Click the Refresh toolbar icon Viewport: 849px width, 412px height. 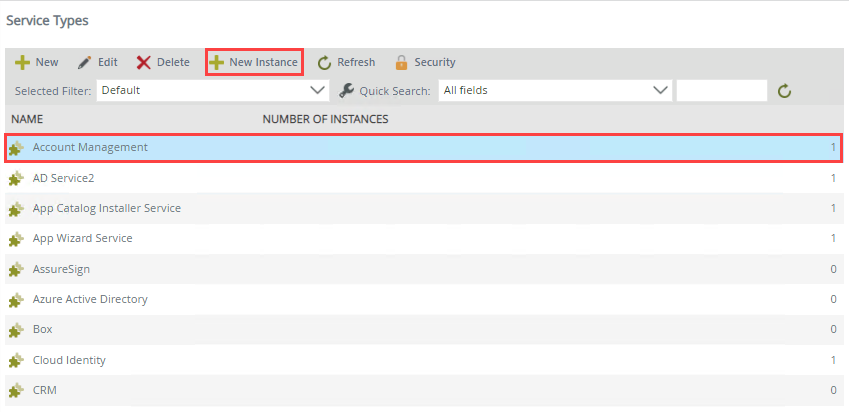(324, 63)
